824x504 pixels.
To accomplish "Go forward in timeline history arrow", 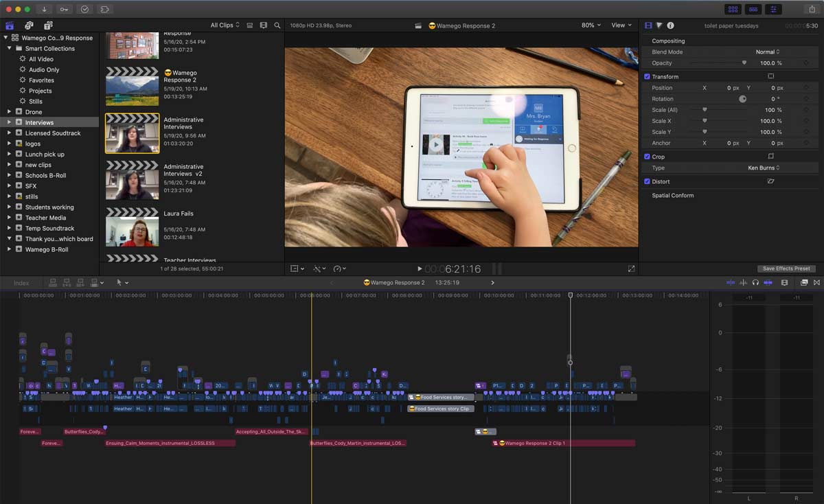I will (492, 283).
